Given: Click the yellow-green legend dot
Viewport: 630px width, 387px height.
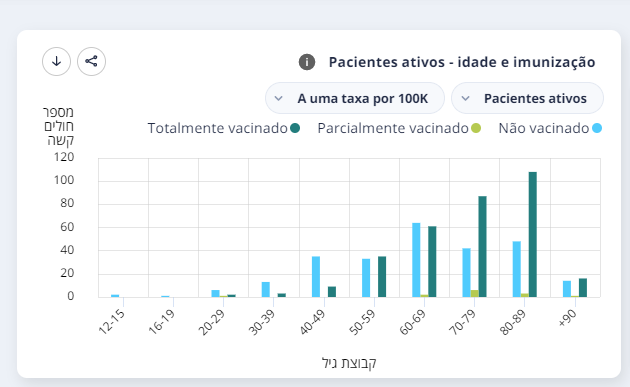Looking at the screenshot, I should coord(476,128).
